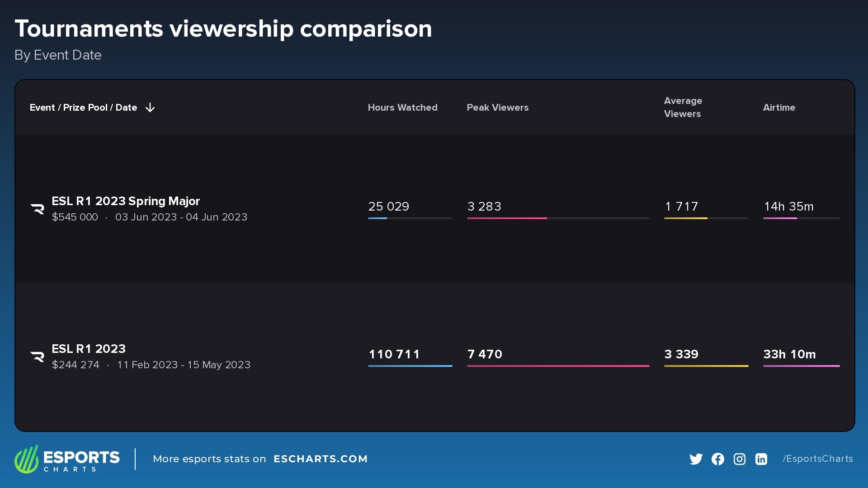Select the Airtime column header

779,108
